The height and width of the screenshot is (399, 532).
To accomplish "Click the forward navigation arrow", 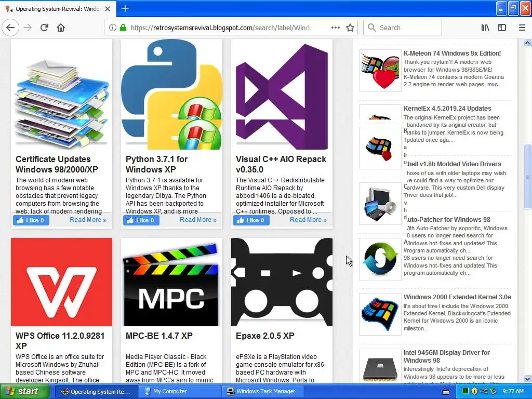I will 28,28.
